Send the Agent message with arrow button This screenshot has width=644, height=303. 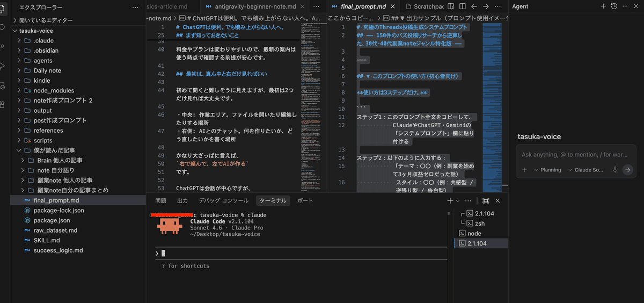click(628, 170)
